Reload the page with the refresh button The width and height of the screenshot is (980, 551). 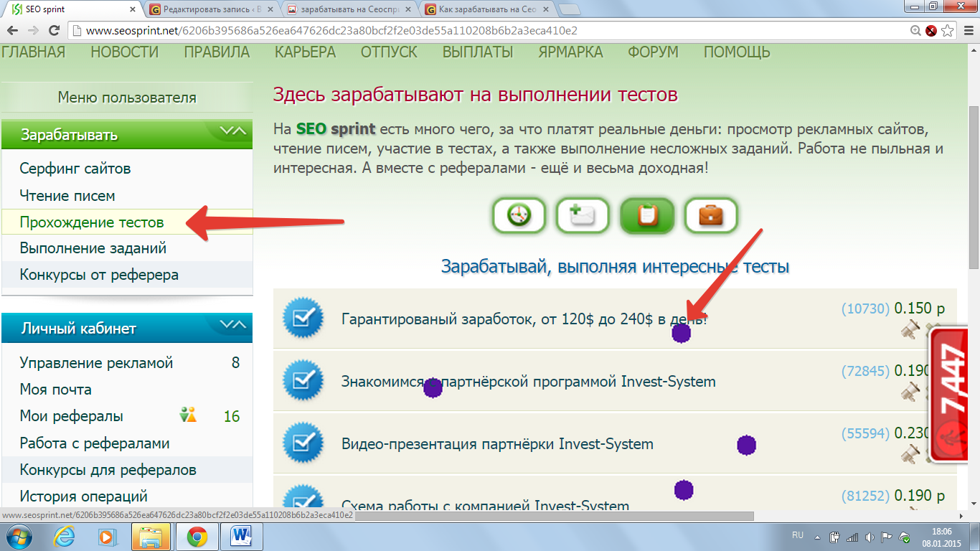click(53, 31)
